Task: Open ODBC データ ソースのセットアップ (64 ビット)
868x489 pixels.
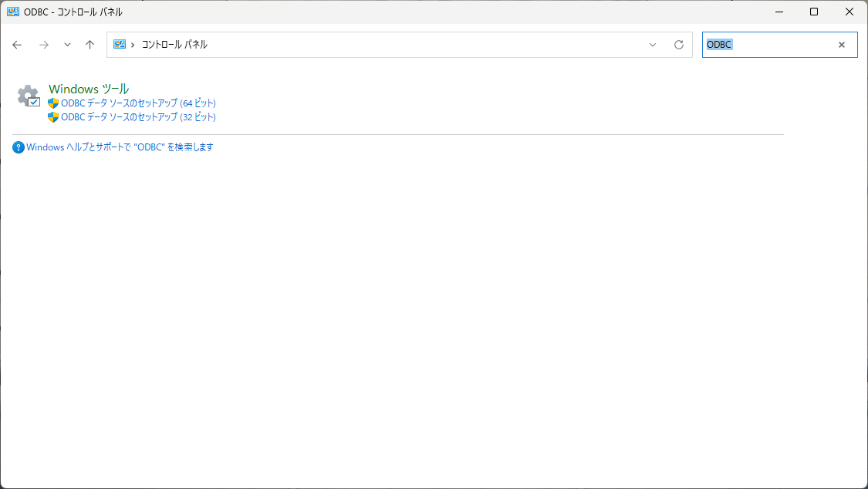Action: coord(138,103)
